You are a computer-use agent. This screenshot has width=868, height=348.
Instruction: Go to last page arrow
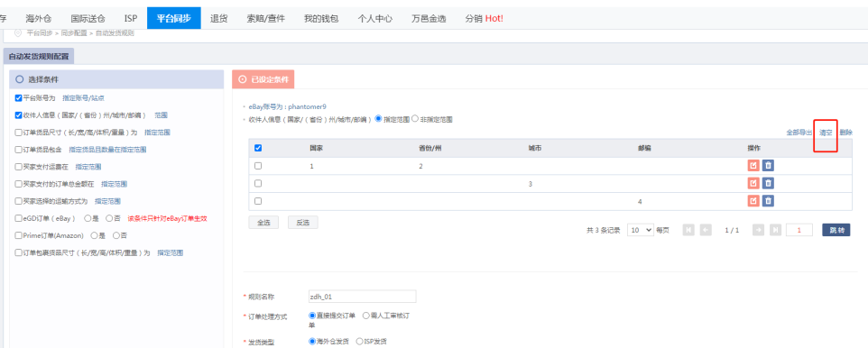tap(776, 230)
